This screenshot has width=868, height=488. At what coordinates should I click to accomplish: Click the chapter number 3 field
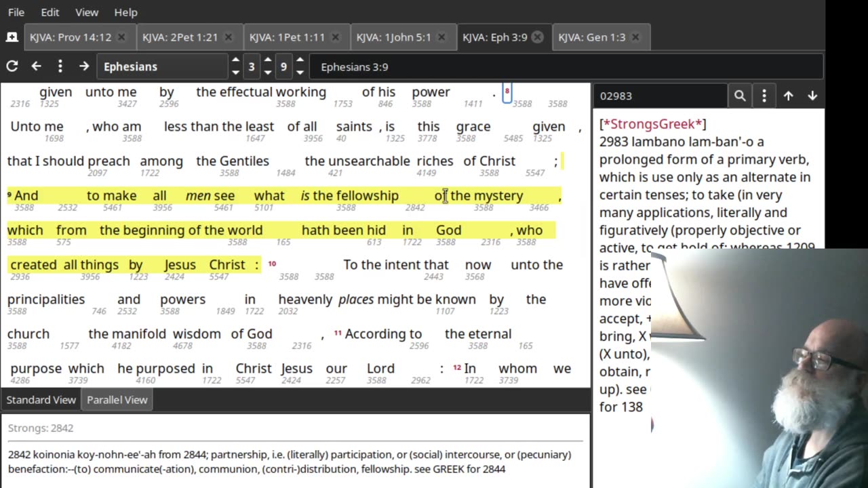[x=252, y=66]
